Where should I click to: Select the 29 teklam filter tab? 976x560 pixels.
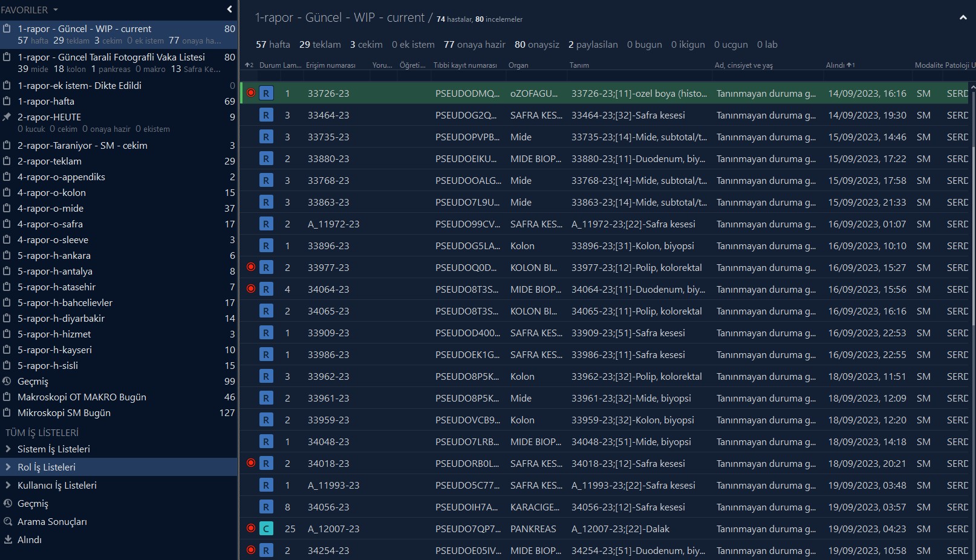click(x=320, y=44)
